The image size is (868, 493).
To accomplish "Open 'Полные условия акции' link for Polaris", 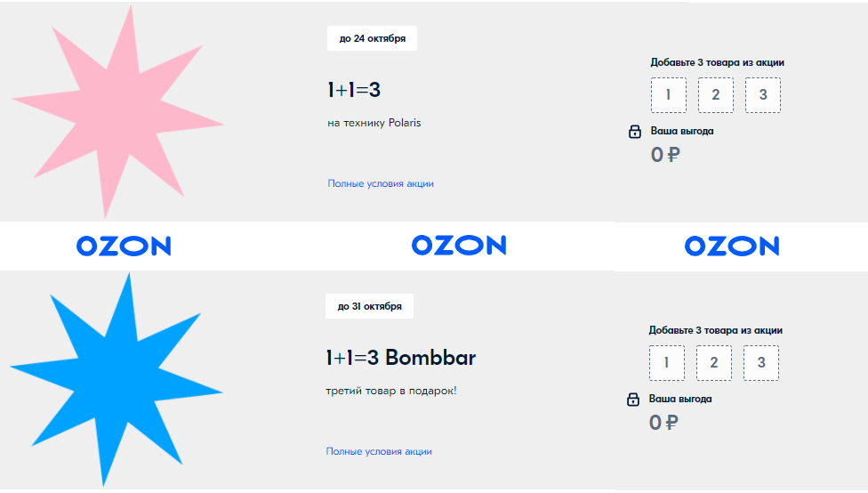I will 381,183.
